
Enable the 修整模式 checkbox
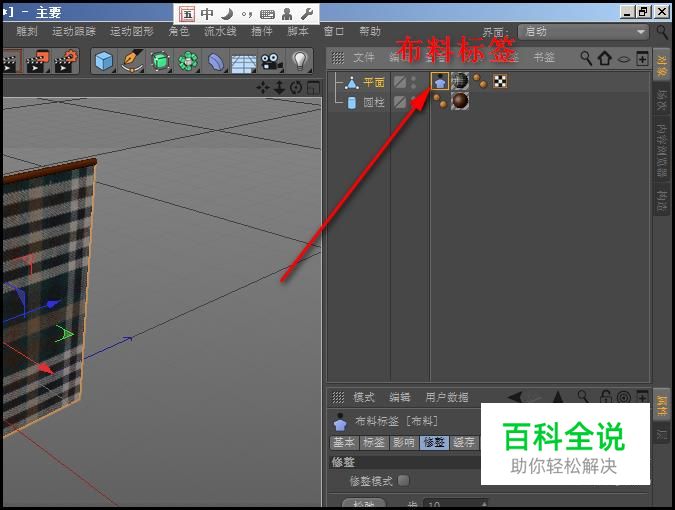coord(403,480)
